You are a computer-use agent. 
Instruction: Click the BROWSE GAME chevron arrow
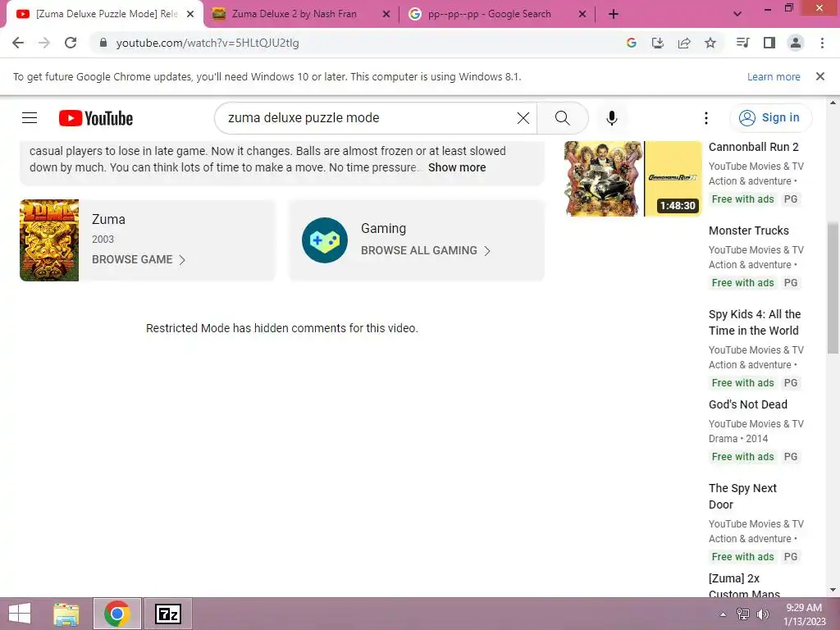tap(182, 260)
